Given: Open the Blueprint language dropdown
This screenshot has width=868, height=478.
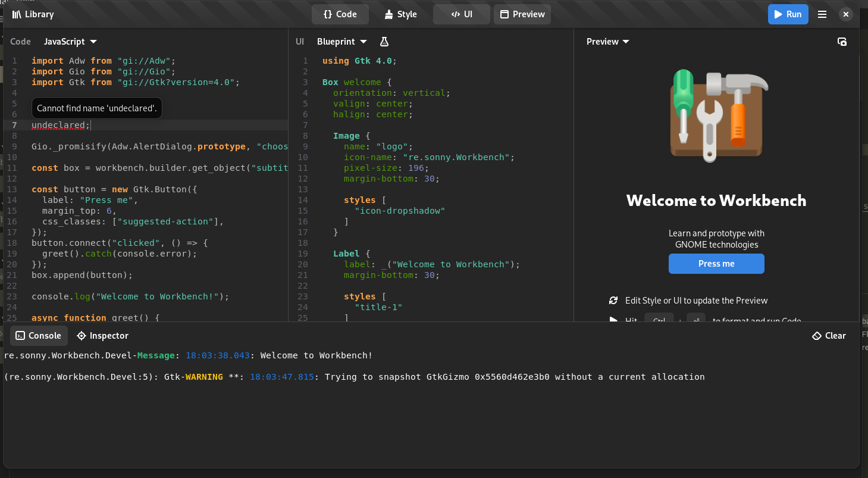Looking at the screenshot, I should (x=342, y=42).
